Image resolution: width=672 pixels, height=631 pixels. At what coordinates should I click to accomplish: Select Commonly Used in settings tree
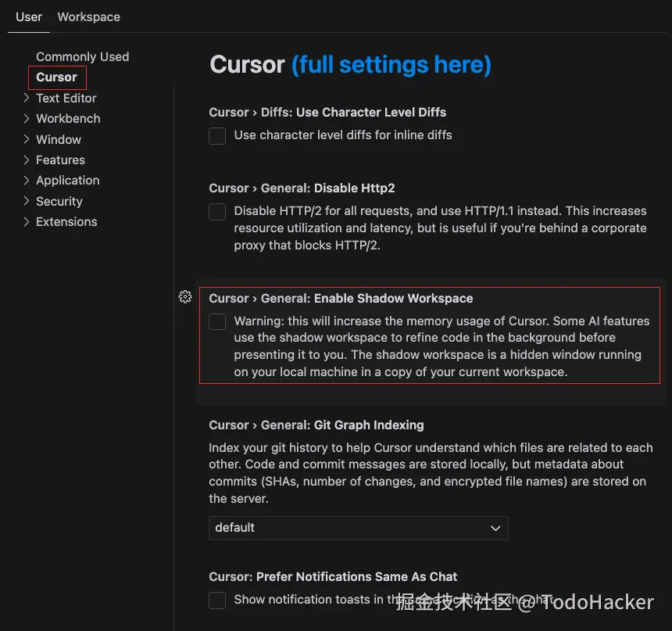pos(82,56)
